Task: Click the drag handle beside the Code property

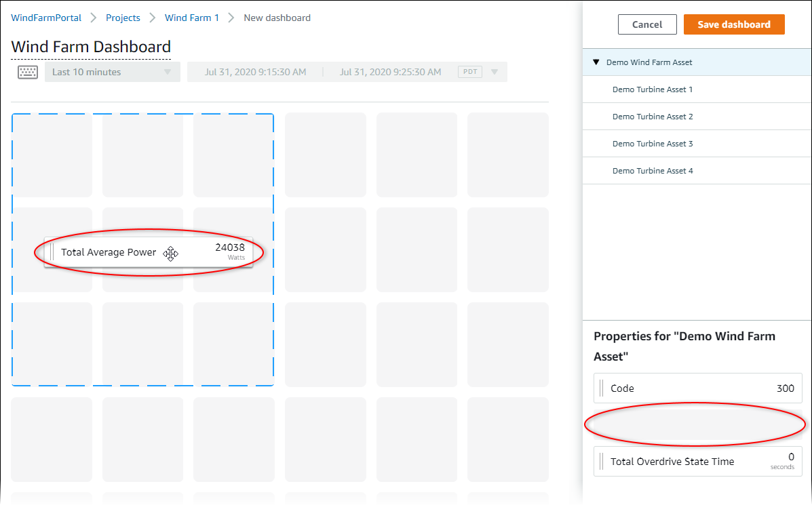Action: click(x=602, y=388)
